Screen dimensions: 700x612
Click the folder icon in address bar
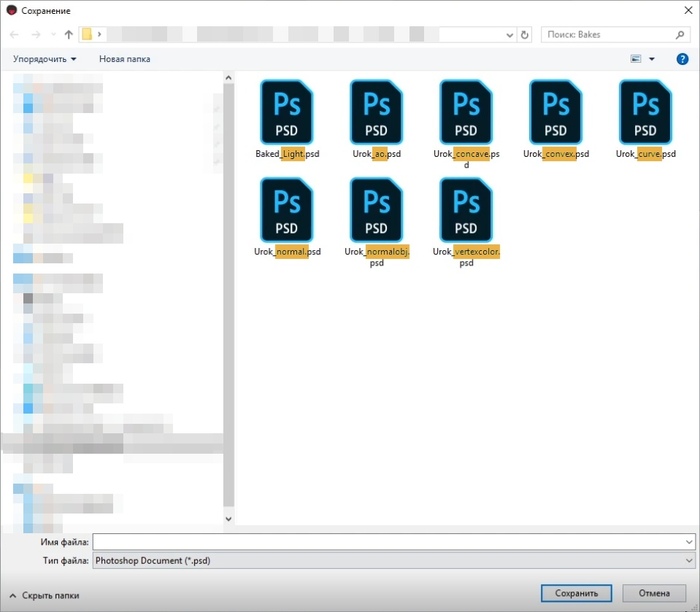pyautogui.click(x=87, y=34)
